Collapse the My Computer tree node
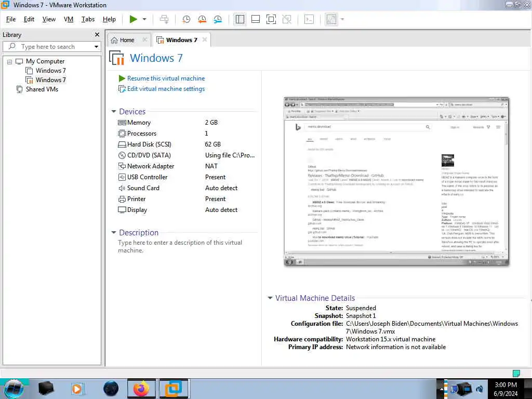 pyautogui.click(x=9, y=62)
